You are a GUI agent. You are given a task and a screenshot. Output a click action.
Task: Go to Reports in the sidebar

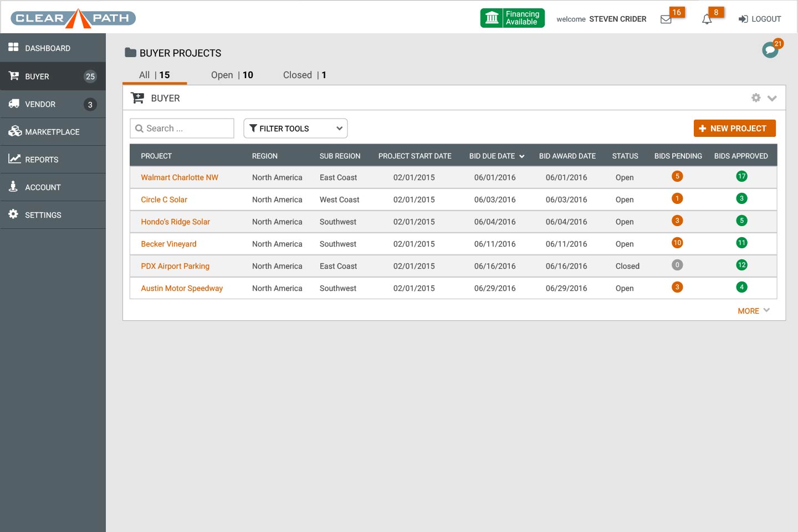click(42, 160)
